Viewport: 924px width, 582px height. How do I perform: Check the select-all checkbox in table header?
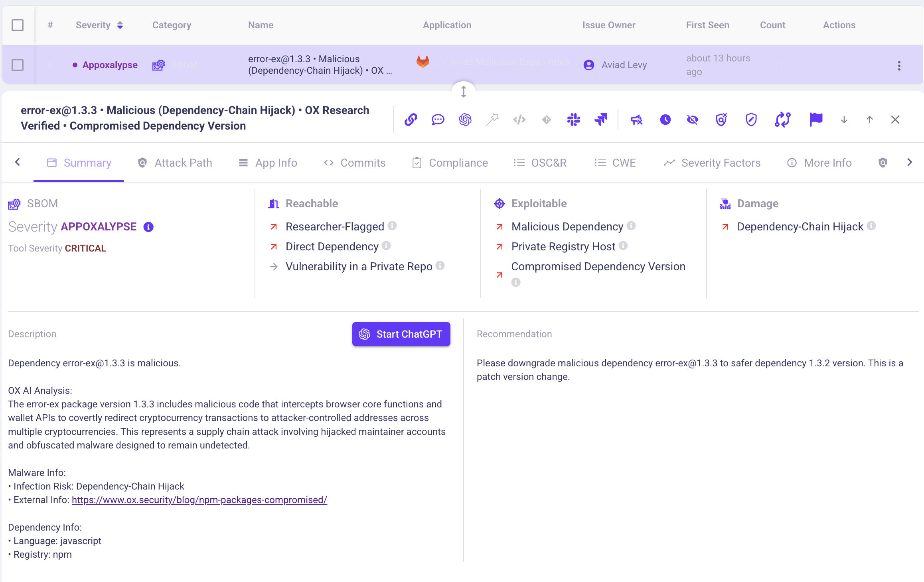tap(18, 25)
